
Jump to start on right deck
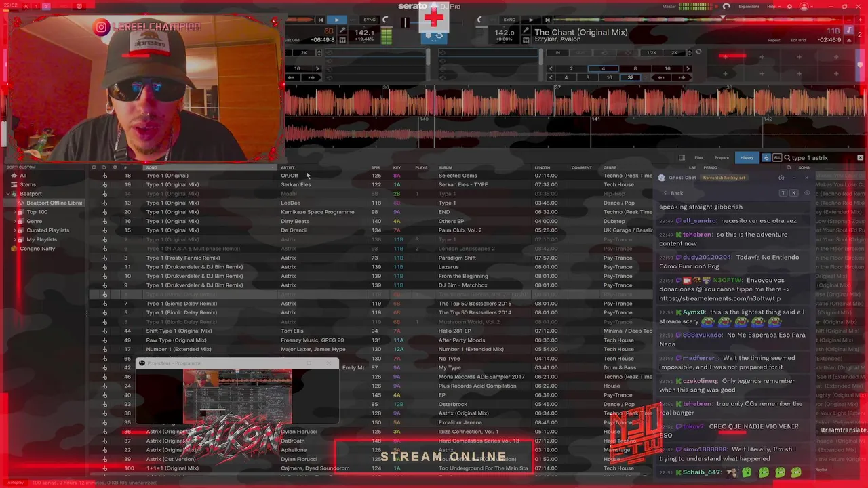pos(547,20)
